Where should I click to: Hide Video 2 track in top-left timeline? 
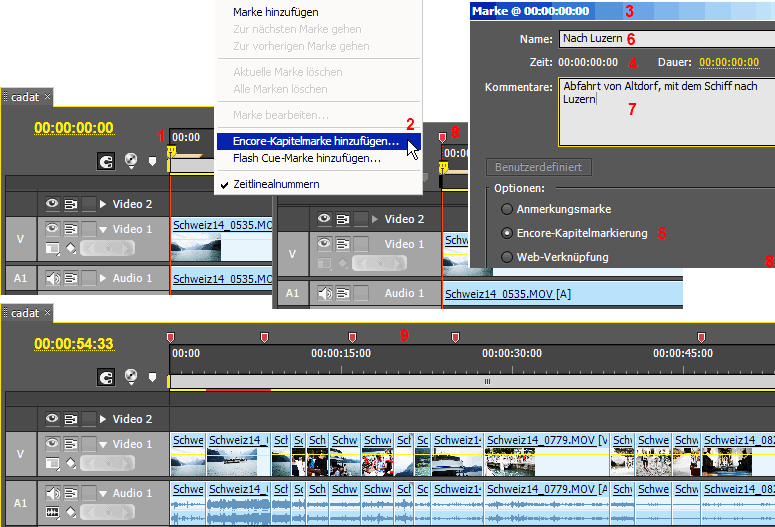52,203
